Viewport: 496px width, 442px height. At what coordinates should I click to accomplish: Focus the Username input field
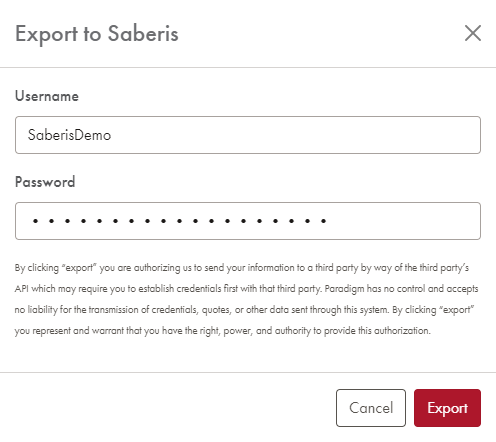coord(248,135)
